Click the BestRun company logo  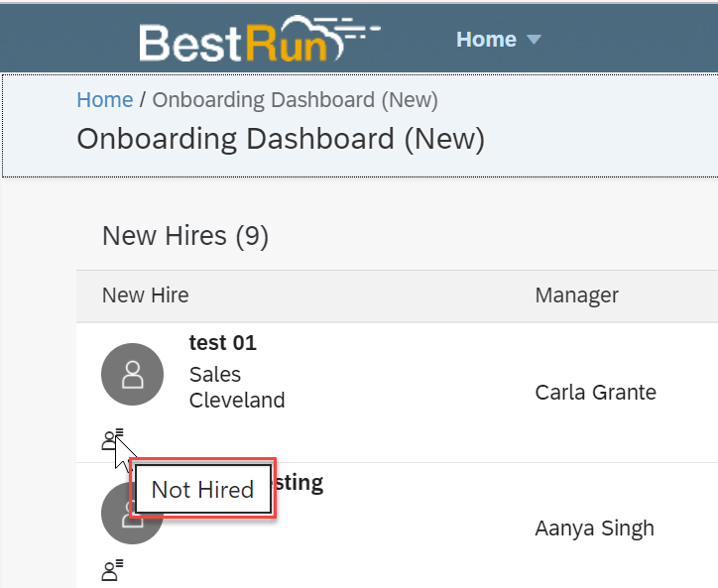pos(260,39)
